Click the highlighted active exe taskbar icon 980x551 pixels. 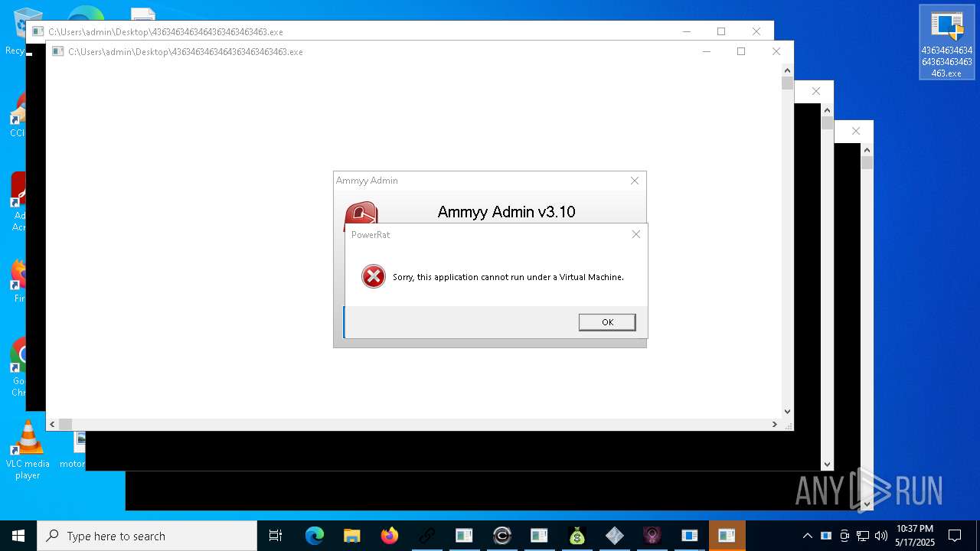click(727, 536)
